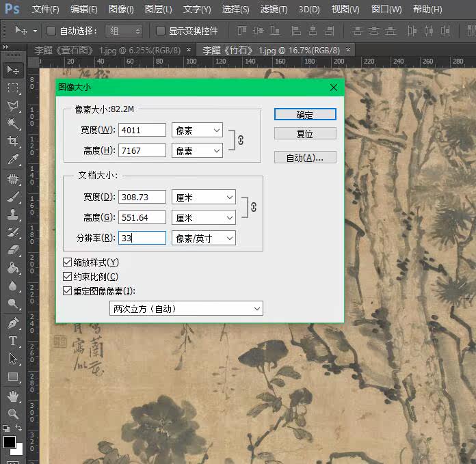The width and height of the screenshot is (476, 464).
Task: Reset default foreground and background colors
Action: click(5, 428)
